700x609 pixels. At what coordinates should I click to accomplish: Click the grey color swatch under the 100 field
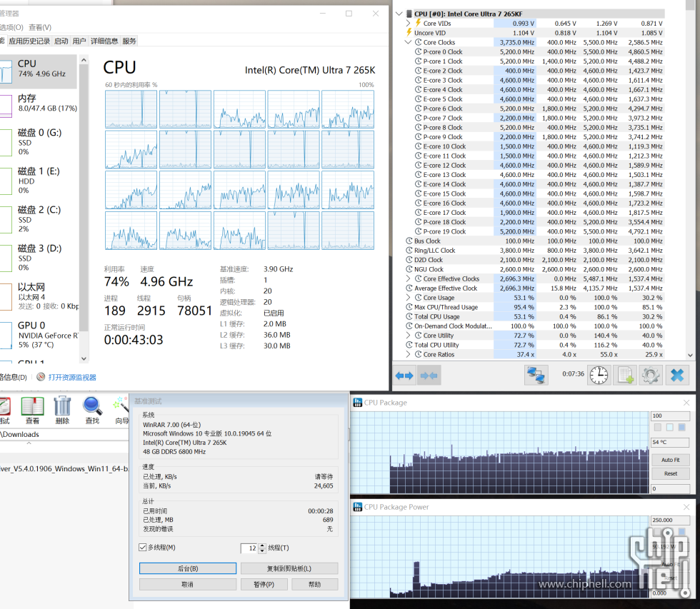[x=658, y=428]
